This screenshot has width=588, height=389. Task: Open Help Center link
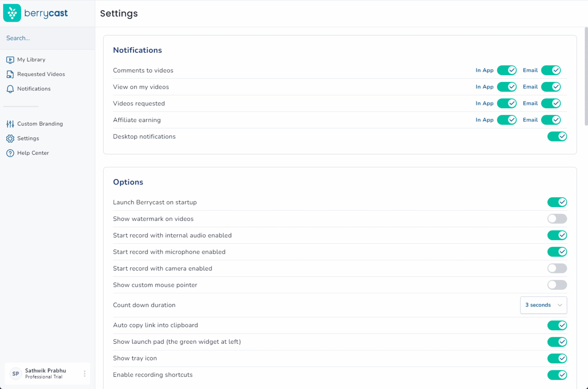pos(33,153)
